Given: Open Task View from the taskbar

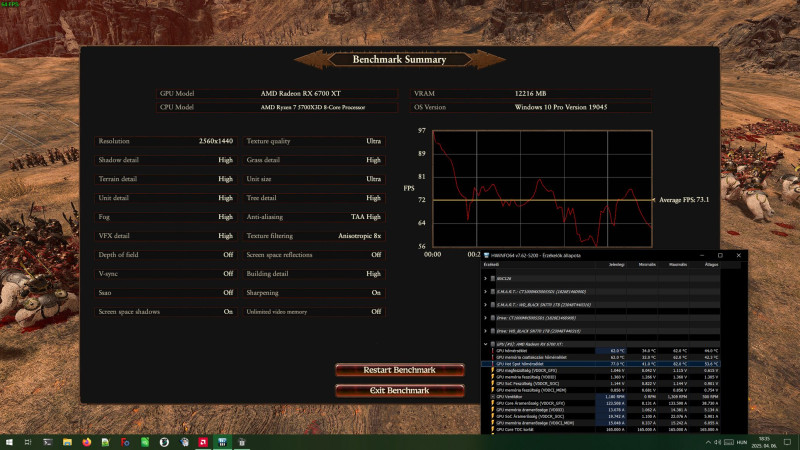Looking at the screenshot, I should [28, 442].
